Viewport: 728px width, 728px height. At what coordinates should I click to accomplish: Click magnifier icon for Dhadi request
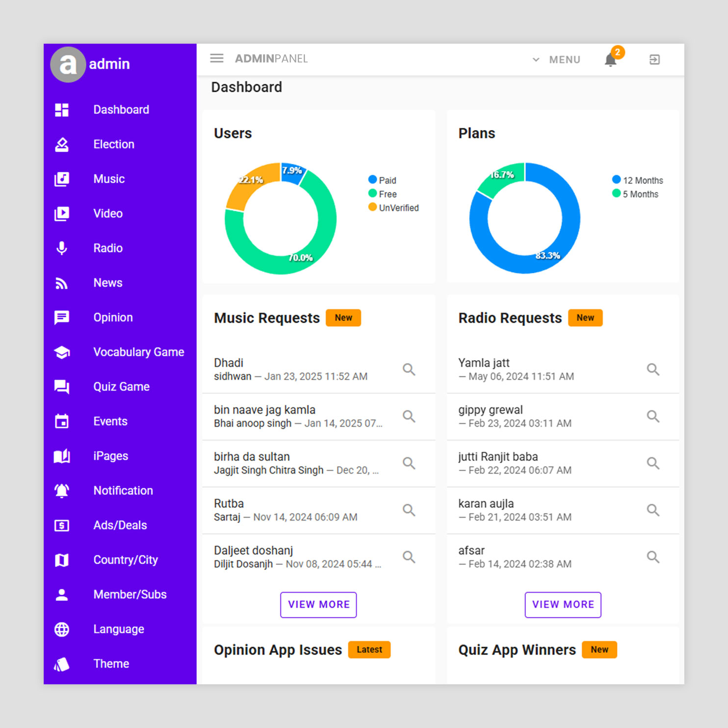[x=409, y=369]
